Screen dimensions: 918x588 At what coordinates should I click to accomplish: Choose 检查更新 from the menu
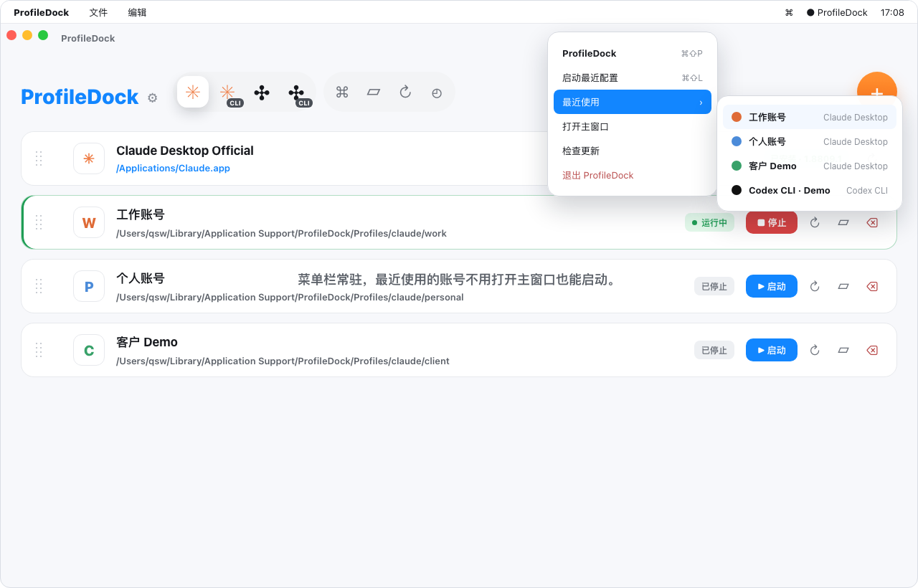[633, 151]
